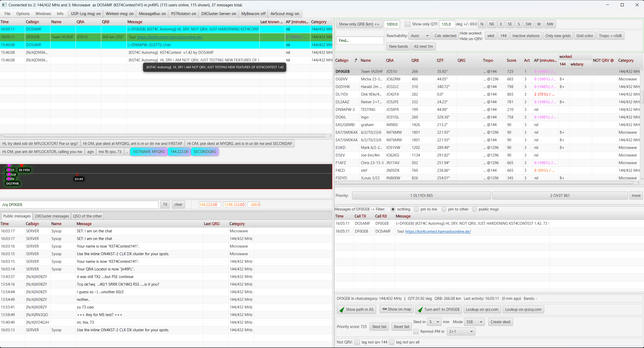The image size is (644, 348).
Task: Click the /SETNAME MYQRG colored macro button
Action: [149, 152]
